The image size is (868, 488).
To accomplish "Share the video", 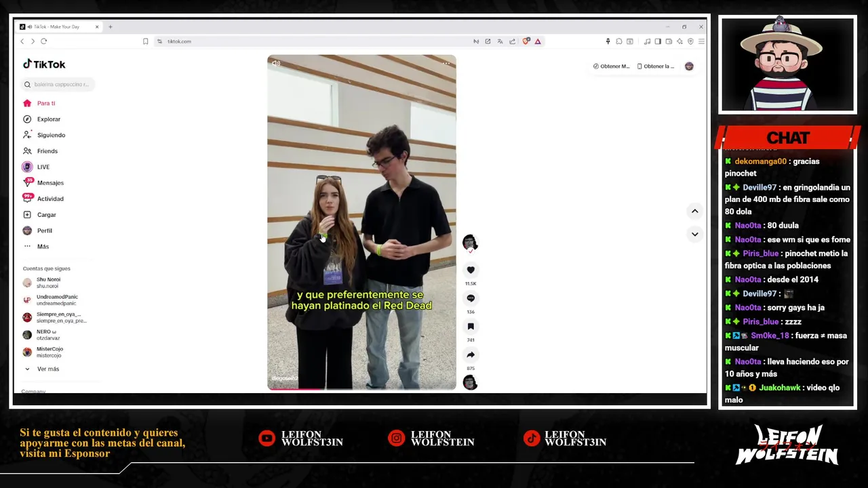I will coord(471,354).
